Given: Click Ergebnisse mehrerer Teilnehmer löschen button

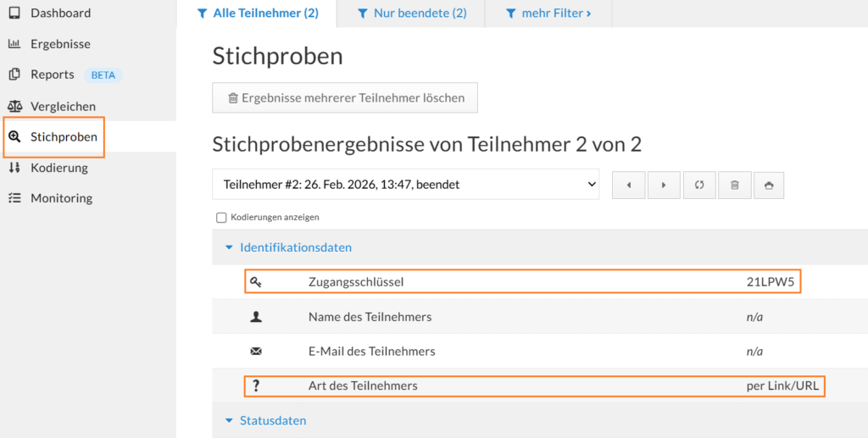Looking at the screenshot, I should coord(345,97).
